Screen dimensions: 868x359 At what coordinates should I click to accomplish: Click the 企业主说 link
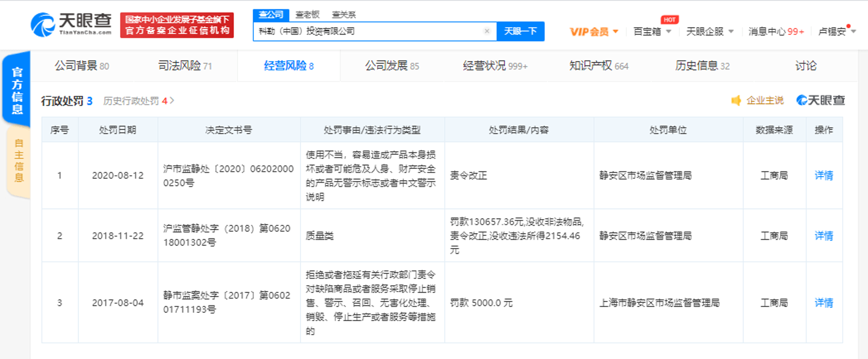[765, 100]
